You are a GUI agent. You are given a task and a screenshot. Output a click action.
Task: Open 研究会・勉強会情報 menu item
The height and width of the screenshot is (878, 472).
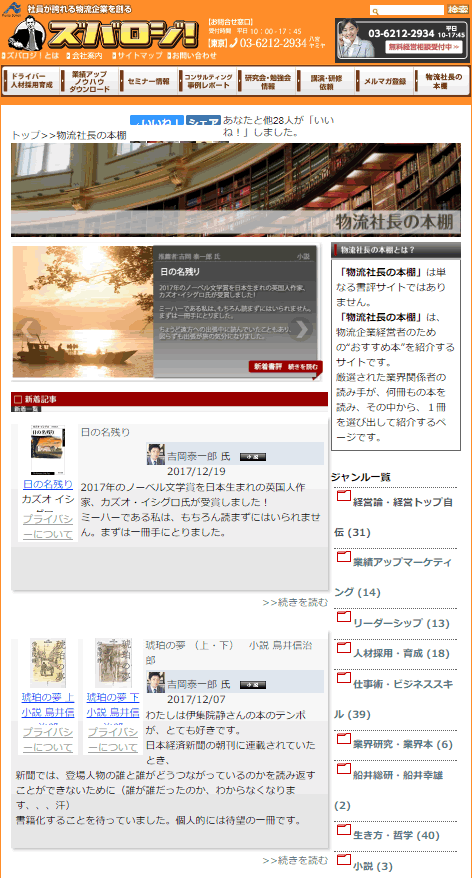(267, 81)
